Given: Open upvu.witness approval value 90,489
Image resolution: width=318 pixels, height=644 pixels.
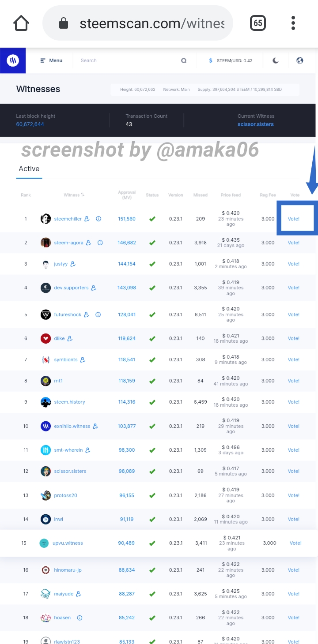Looking at the screenshot, I should click(x=126, y=543).
